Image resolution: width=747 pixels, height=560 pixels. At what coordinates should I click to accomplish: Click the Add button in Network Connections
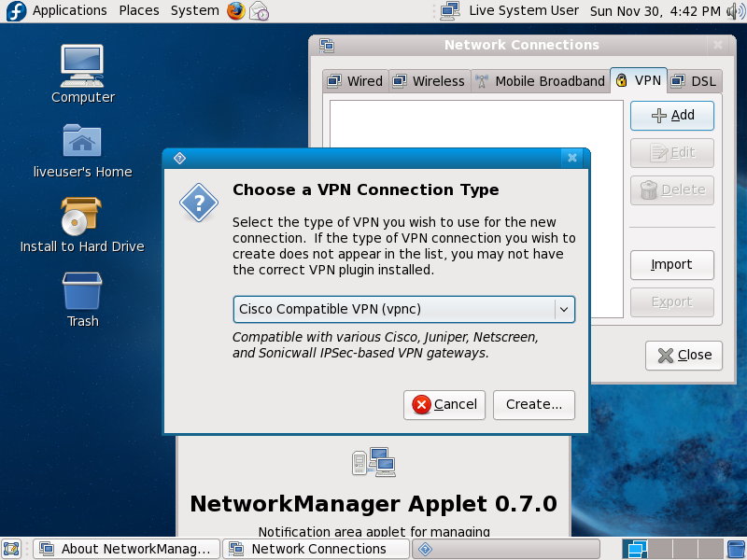pyautogui.click(x=671, y=115)
